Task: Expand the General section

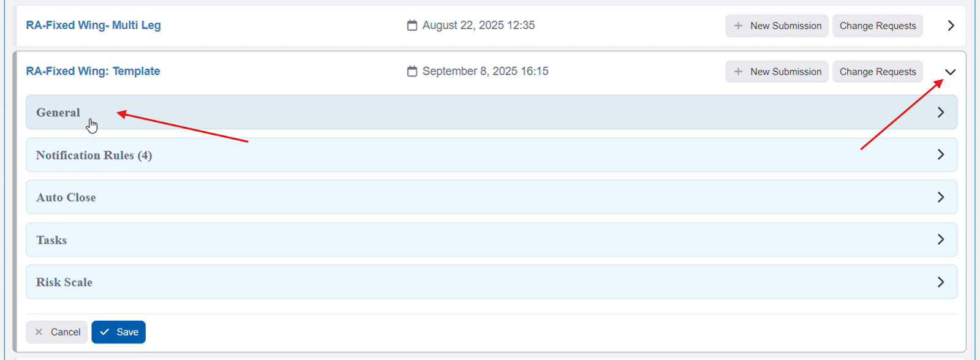Action: coord(941,113)
